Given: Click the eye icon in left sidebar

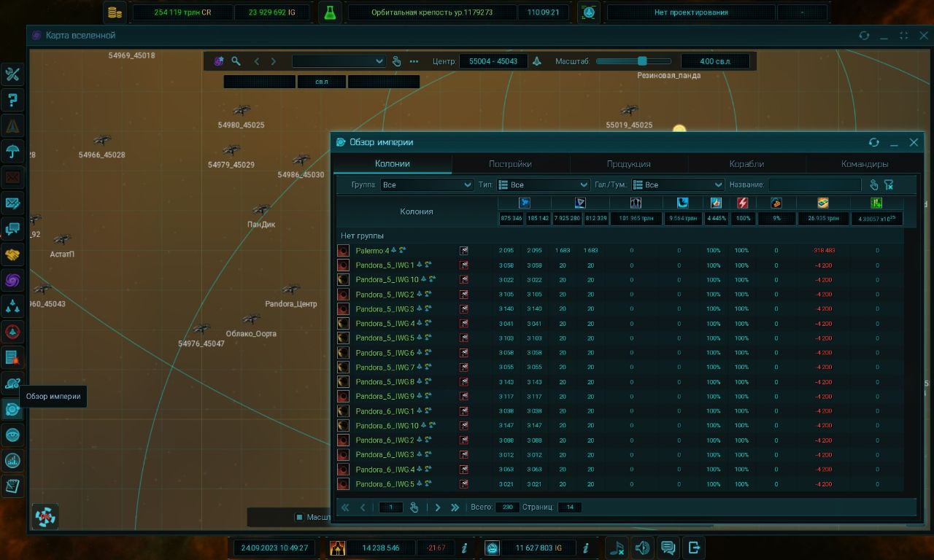Looking at the screenshot, I should point(12,435).
